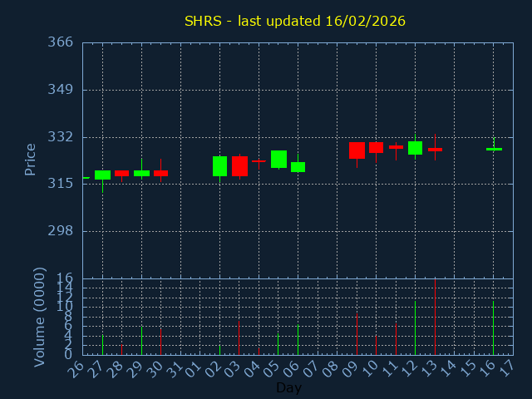Select the day 26 label on x-axis

tap(76, 368)
